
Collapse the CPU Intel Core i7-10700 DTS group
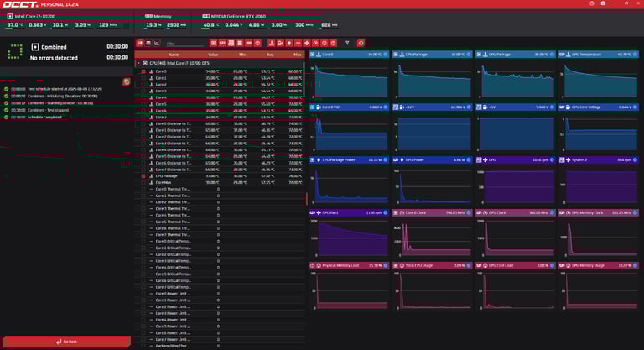click(x=138, y=63)
